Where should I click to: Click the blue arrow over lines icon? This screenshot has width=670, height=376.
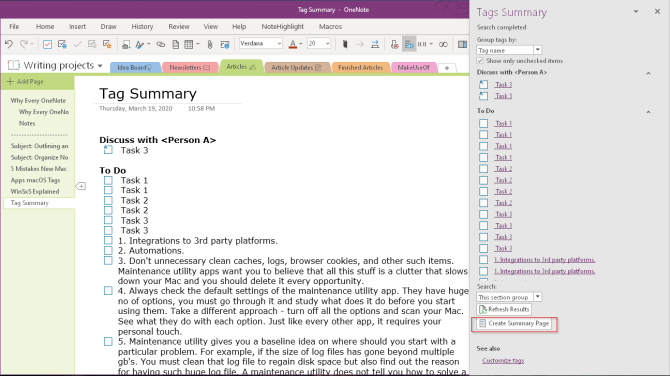coord(375,44)
